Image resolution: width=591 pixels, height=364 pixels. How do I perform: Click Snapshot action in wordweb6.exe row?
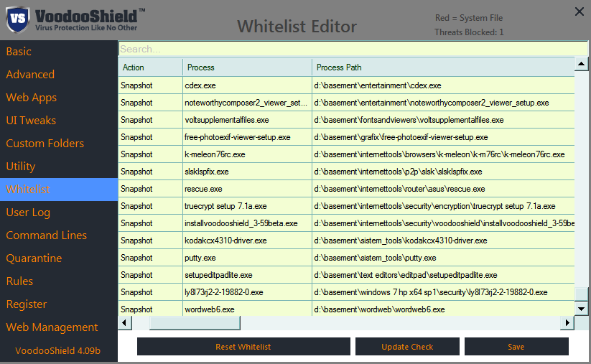pos(150,309)
